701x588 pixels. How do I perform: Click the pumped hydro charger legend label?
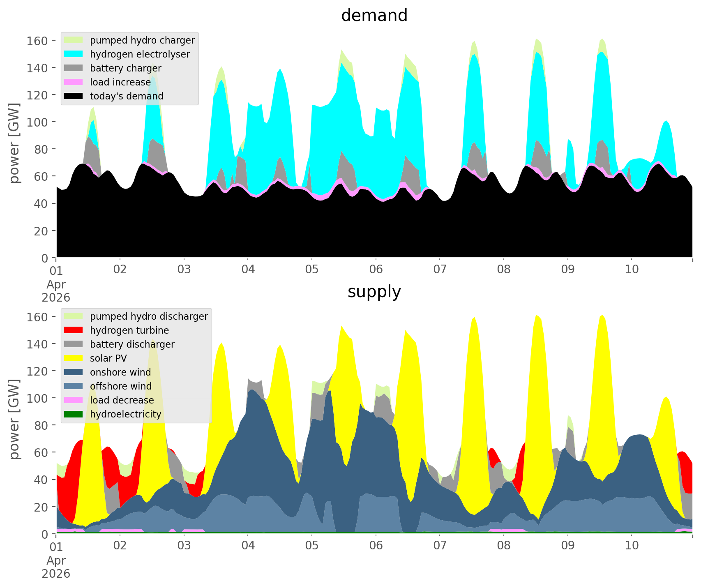click(142, 40)
